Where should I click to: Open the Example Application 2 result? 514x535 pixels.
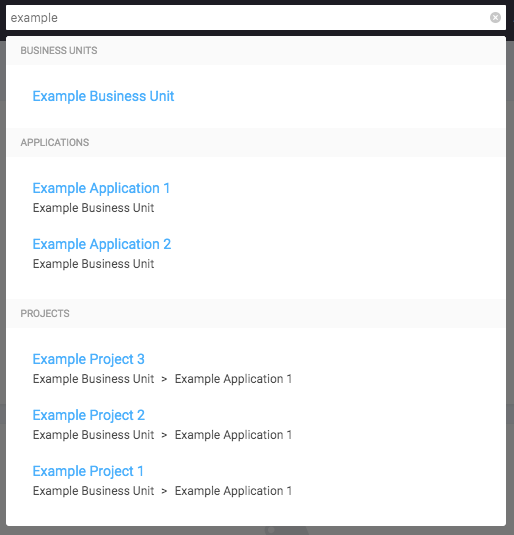click(x=102, y=244)
